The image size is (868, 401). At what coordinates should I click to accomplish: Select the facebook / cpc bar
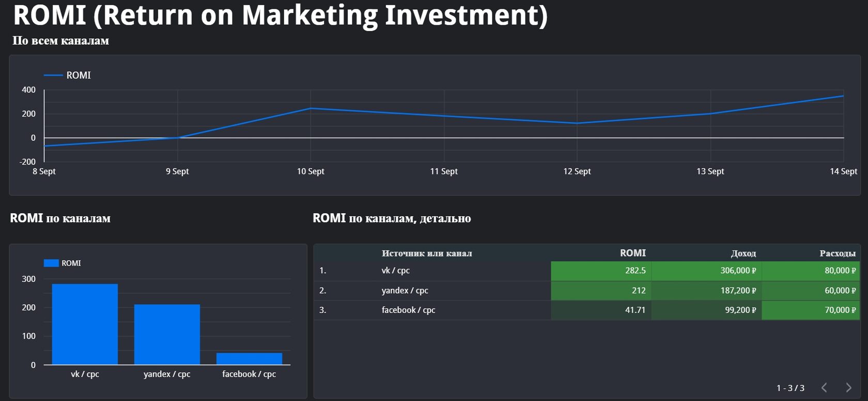tap(249, 359)
